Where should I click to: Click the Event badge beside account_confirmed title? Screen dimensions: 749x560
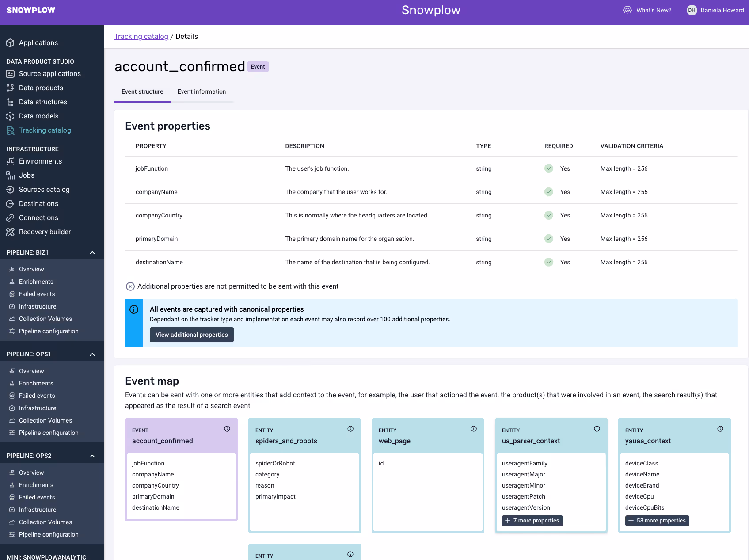coord(258,67)
